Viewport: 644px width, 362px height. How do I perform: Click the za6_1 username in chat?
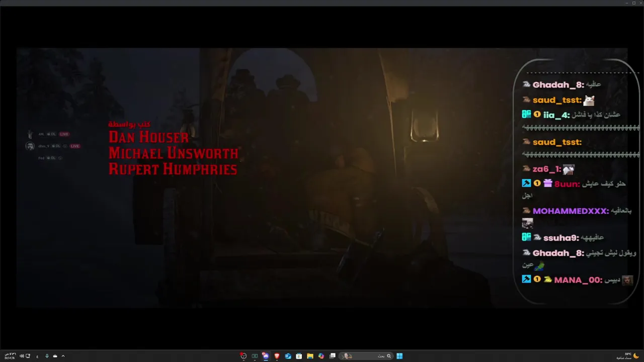547,169
